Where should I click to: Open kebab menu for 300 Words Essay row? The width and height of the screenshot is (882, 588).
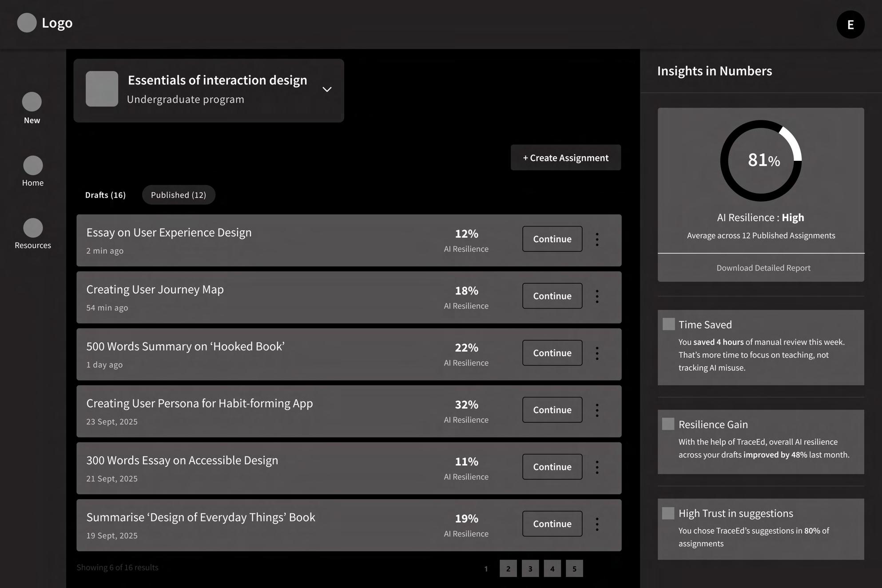click(x=597, y=467)
